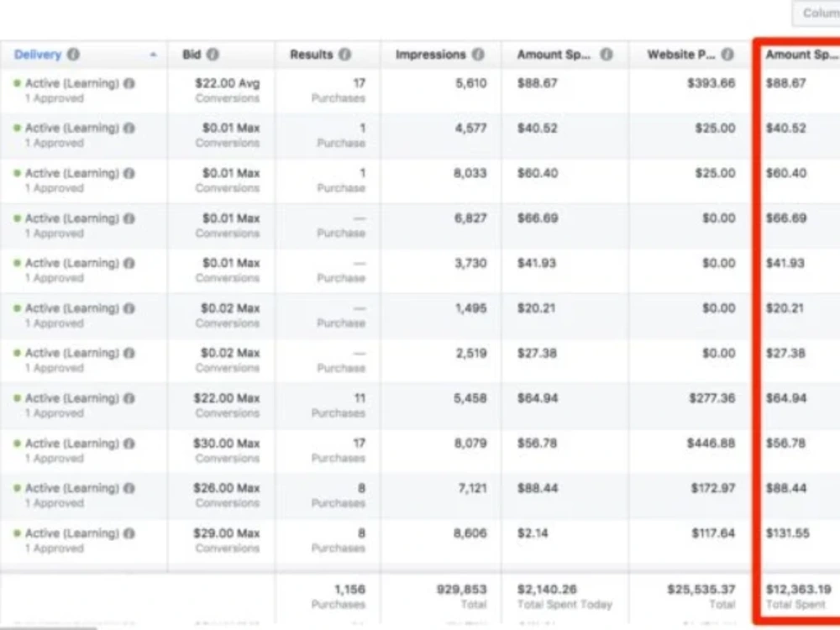Image resolution: width=840 pixels, height=630 pixels.
Task: Click delivery info icon in the 6,827 impressions row
Action: (x=129, y=218)
